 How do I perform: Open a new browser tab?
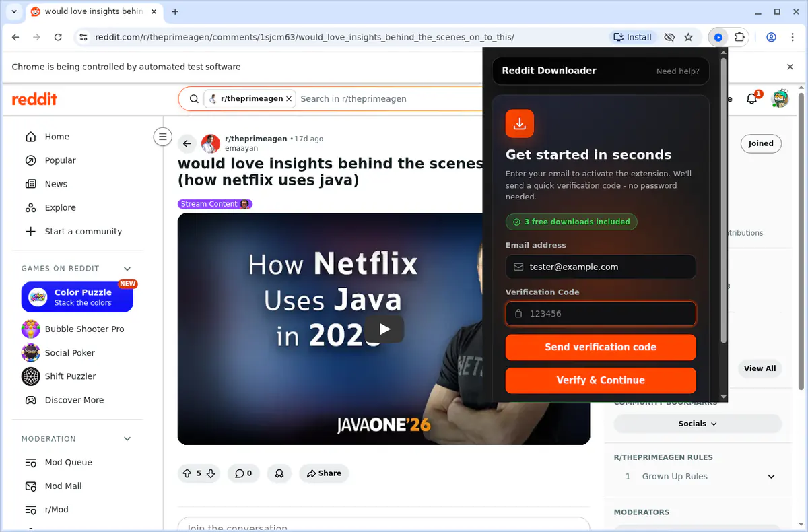(x=175, y=11)
